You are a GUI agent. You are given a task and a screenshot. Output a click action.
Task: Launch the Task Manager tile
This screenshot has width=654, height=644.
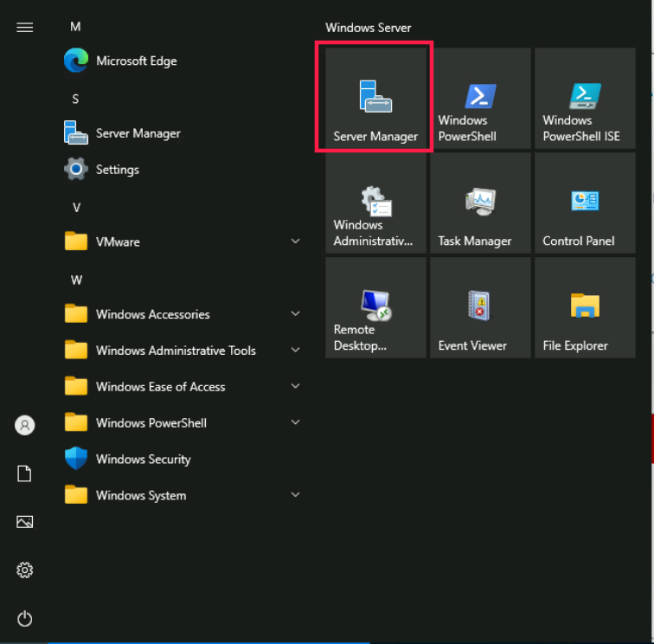pyautogui.click(x=480, y=203)
